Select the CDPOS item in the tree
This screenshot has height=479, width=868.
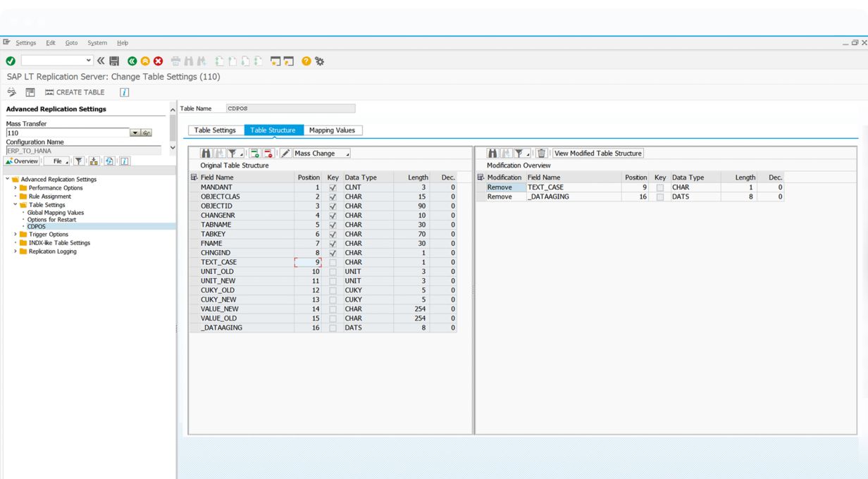pyautogui.click(x=37, y=227)
